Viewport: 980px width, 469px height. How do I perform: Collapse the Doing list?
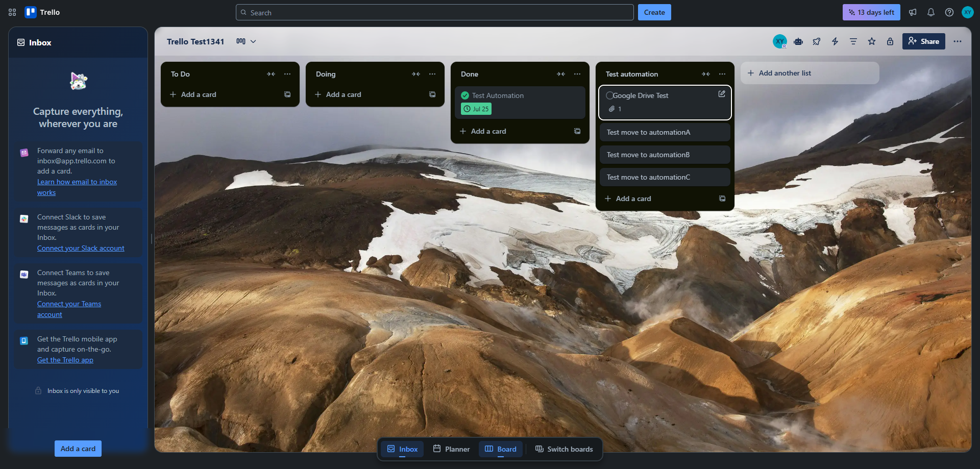point(416,74)
